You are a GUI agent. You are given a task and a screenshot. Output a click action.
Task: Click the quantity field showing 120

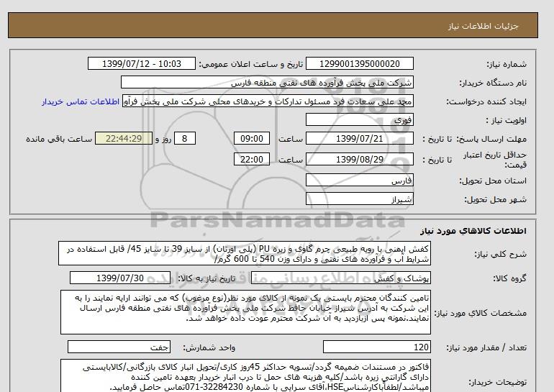click(x=376, y=347)
